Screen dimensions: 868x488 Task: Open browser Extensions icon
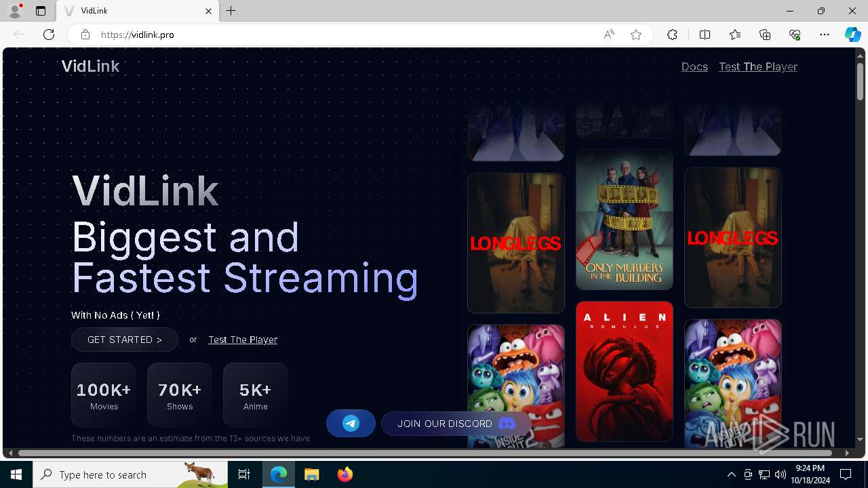tap(672, 35)
